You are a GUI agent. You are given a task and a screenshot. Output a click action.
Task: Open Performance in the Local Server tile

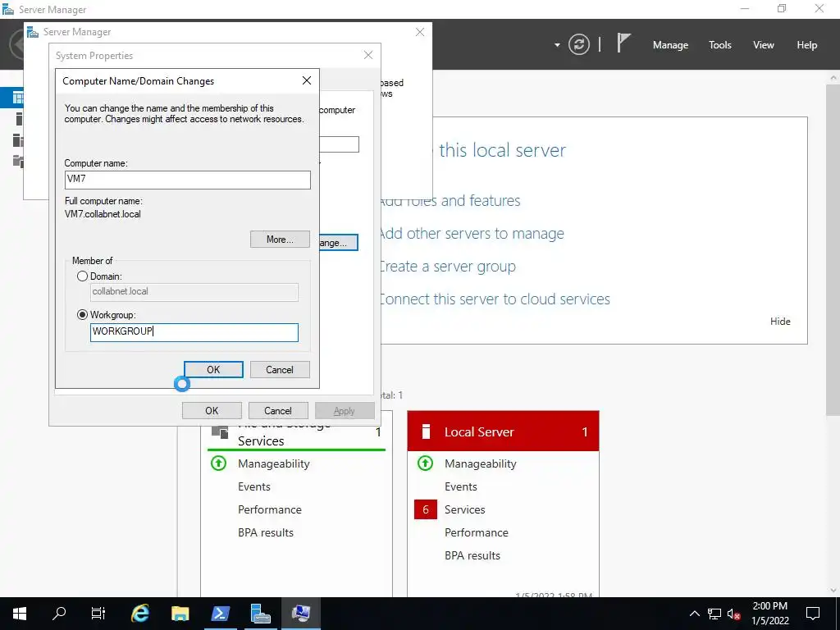coord(477,533)
